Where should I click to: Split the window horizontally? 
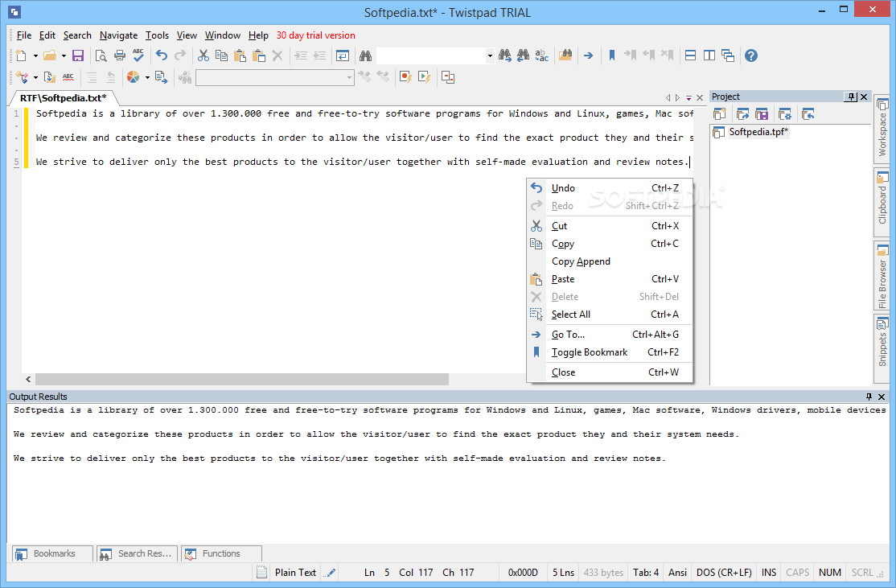tap(690, 56)
